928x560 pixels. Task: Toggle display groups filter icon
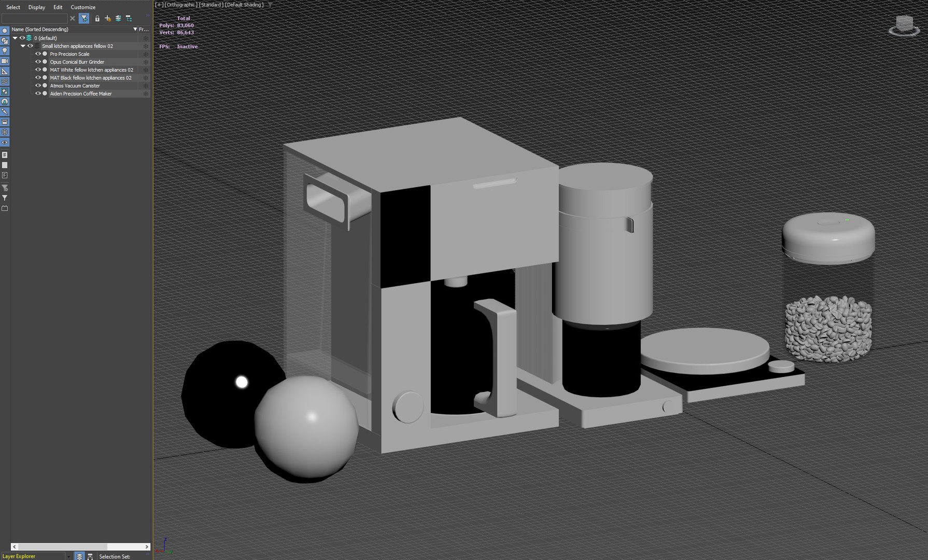[5, 91]
